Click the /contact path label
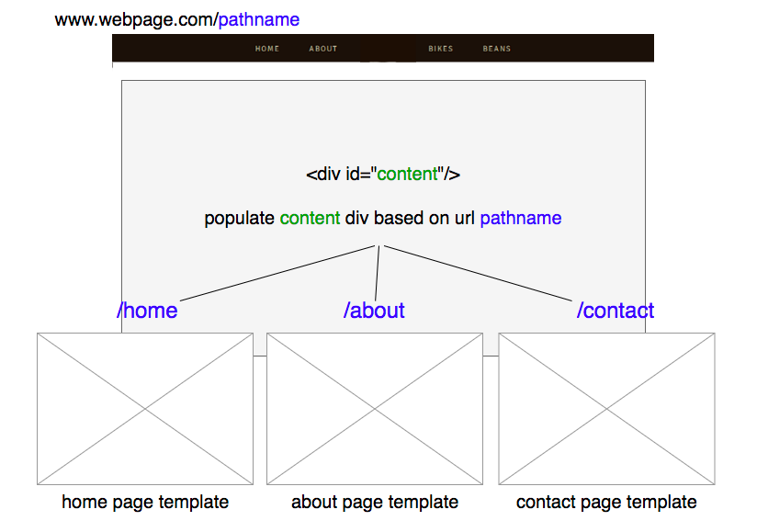 pyautogui.click(x=616, y=311)
